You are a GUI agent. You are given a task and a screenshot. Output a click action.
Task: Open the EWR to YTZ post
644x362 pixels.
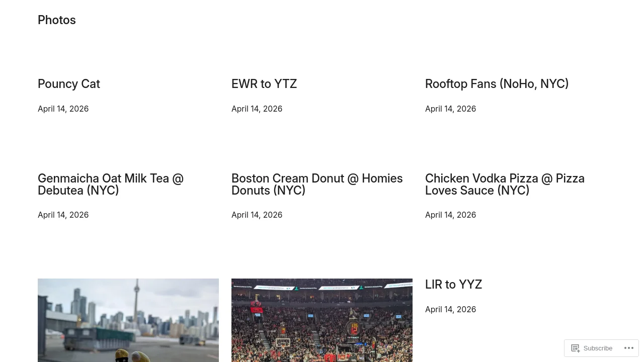(264, 84)
